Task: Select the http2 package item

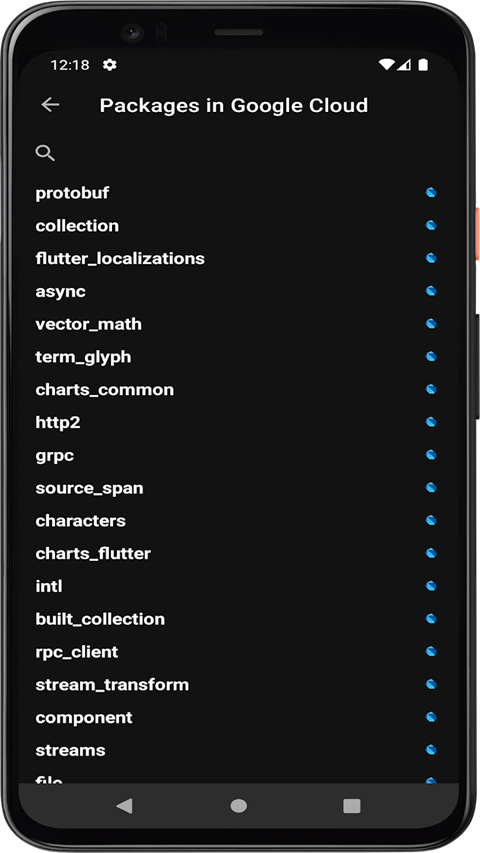Action: (x=58, y=422)
